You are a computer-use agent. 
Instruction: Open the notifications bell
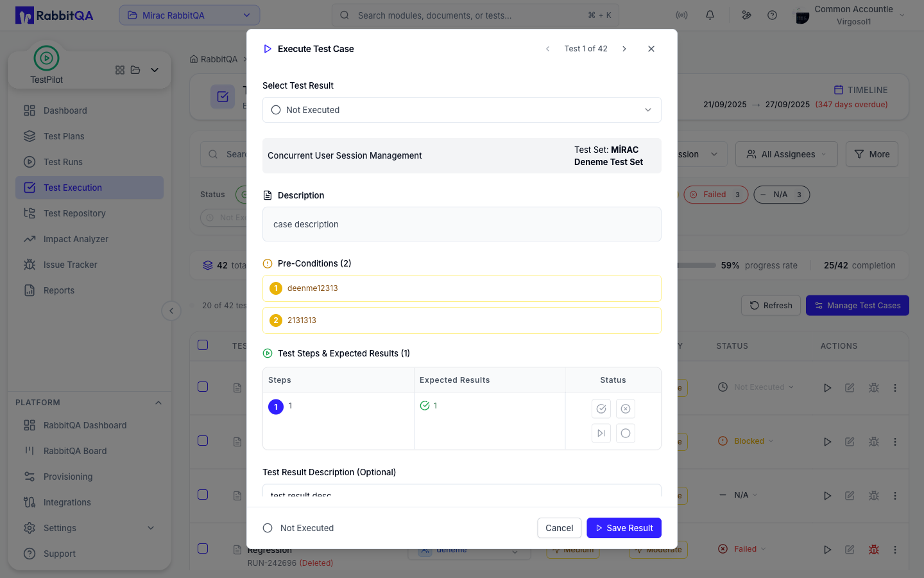tap(710, 15)
